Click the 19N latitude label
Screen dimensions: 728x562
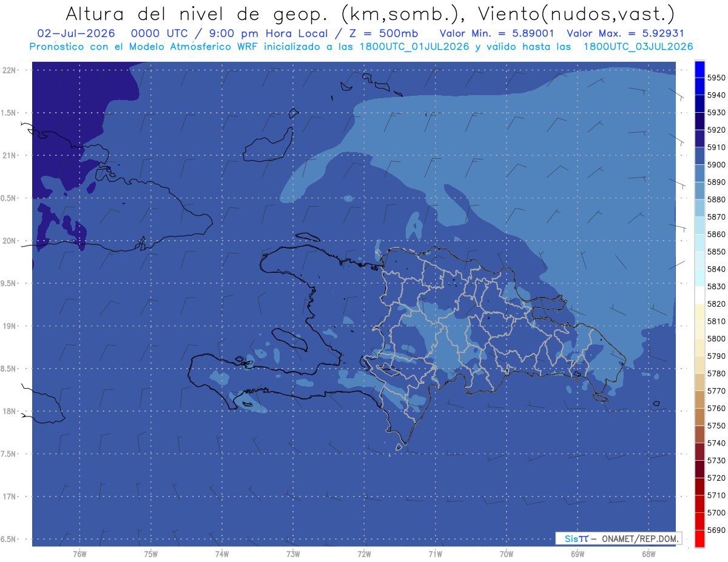[10, 326]
